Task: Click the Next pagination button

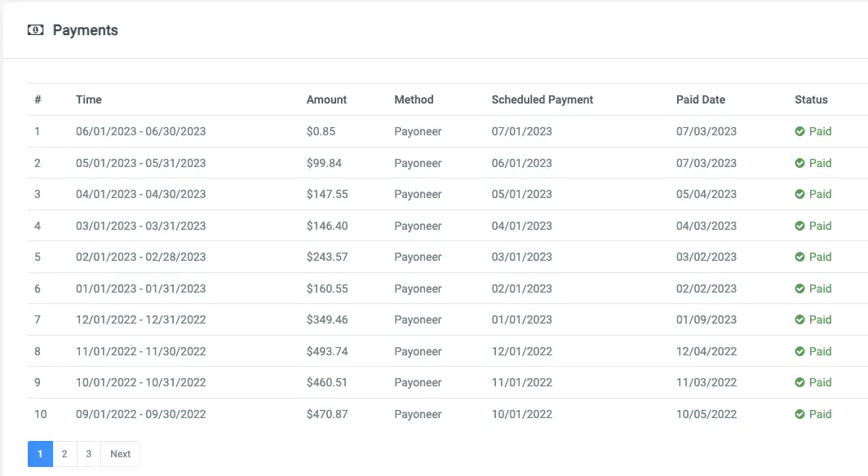Action: coord(120,454)
